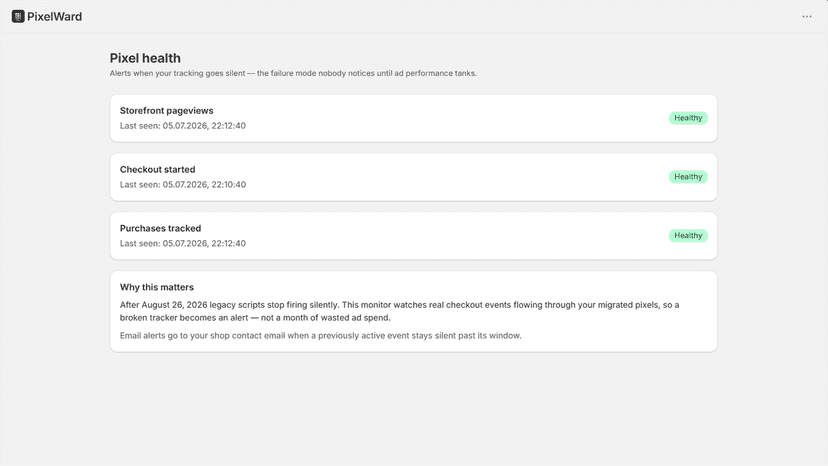Click the Pixel health page heading
The image size is (828, 466).
pos(145,58)
